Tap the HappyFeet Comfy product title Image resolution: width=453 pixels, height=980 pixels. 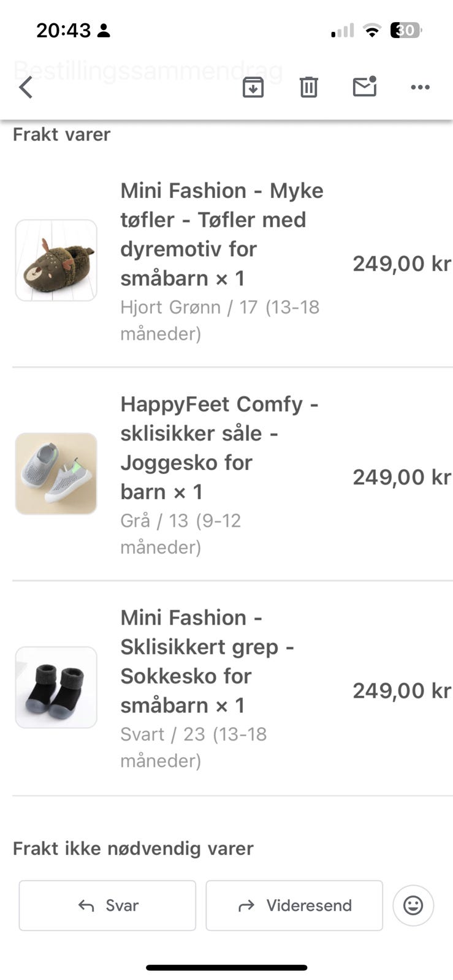coord(219,448)
